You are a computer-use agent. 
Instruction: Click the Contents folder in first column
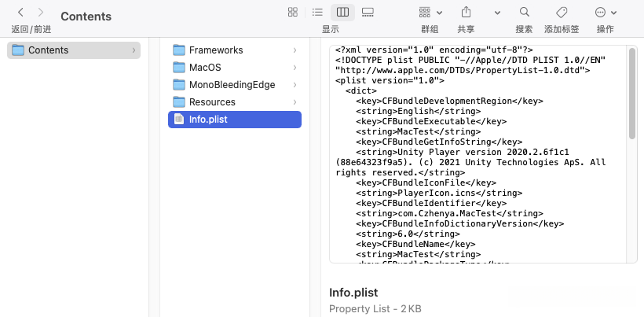[49, 50]
